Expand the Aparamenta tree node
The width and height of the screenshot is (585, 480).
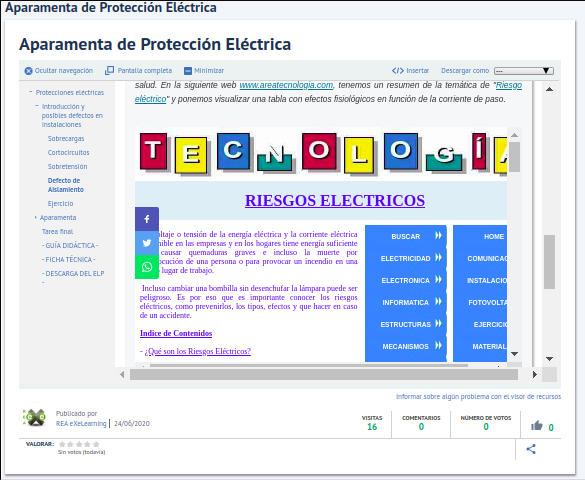35,217
